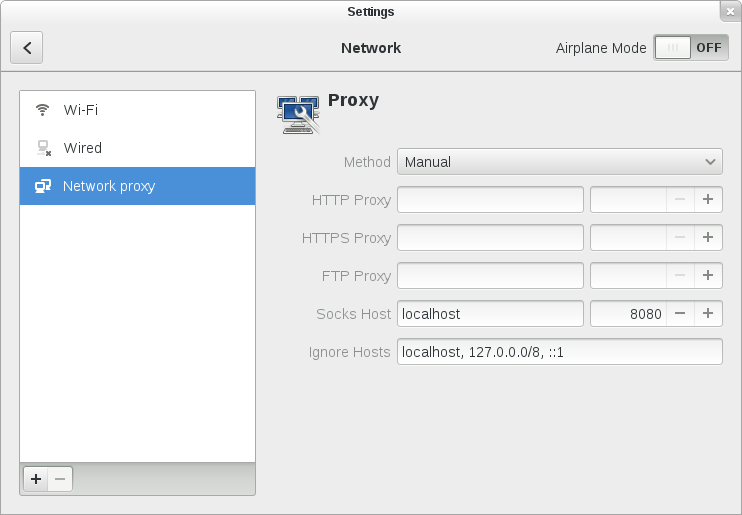This screenshot has height=515, width=742.
Task: Click the Network proxy icon in sidebar
Action: point(43,186)
